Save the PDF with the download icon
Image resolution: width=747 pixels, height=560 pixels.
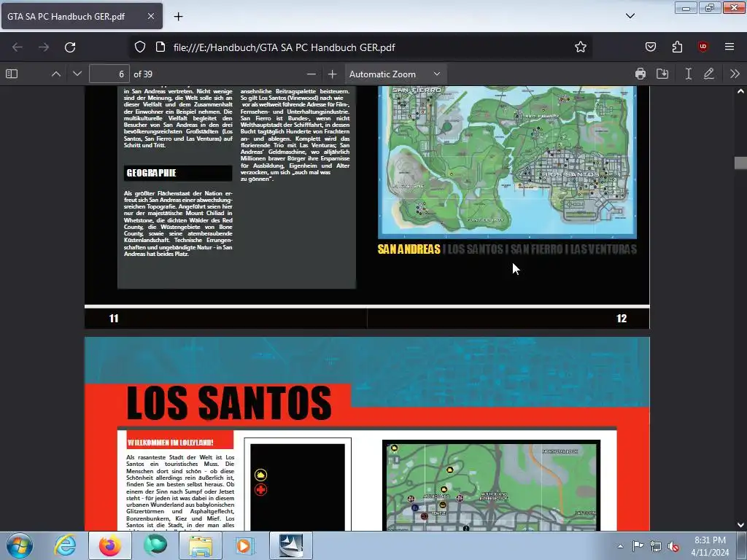point(662,74)
